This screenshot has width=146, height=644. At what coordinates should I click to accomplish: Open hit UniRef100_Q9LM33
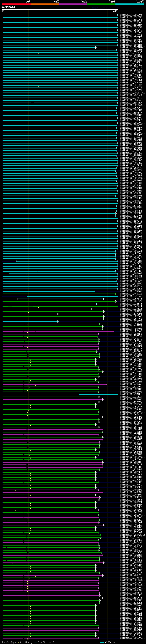click(x=131, y=17)
